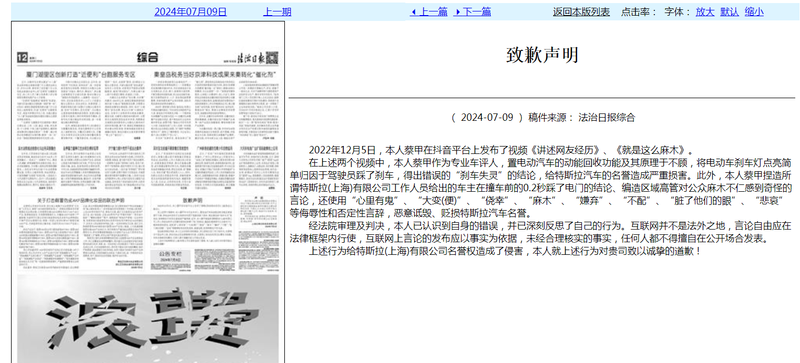Image resolution: width=800 pixels, height=363 pixels.
Task: Open the 秦皇岛税务 article in the page thumbnail
Action: point(215,75)
